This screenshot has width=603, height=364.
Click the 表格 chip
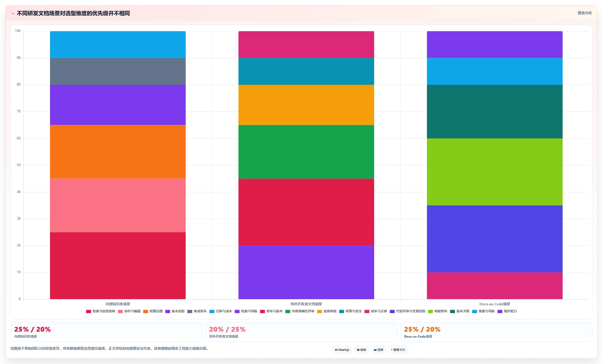361,350
